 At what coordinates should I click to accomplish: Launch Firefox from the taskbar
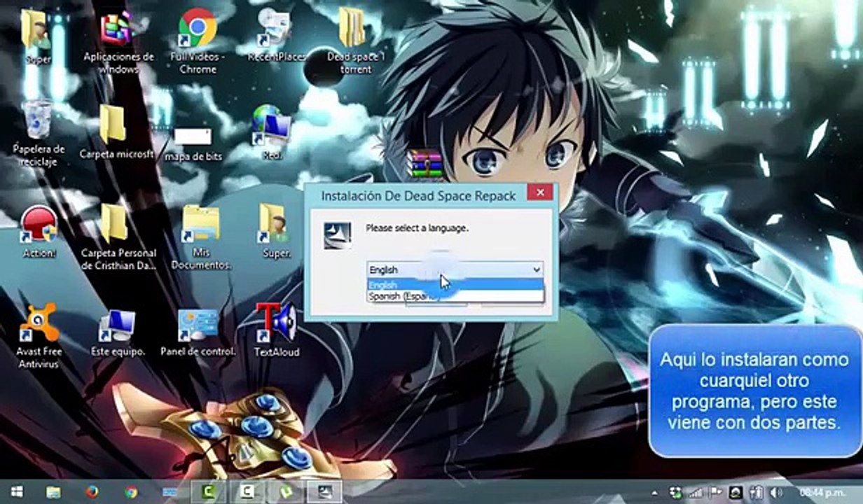click(92, 492)
